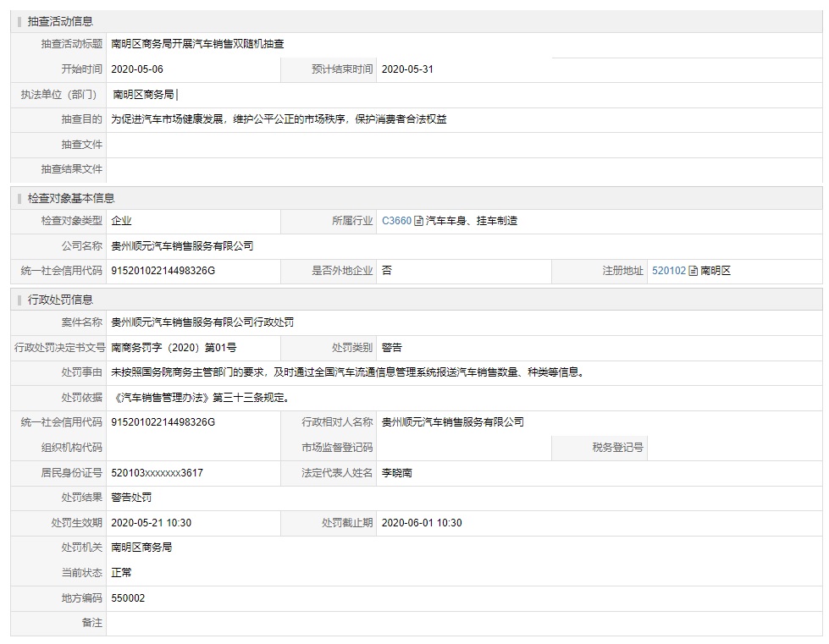Select the local code 550002
The height and width of the screenshot is (644, 829).
pyautogui.click(x=128, y=598)
